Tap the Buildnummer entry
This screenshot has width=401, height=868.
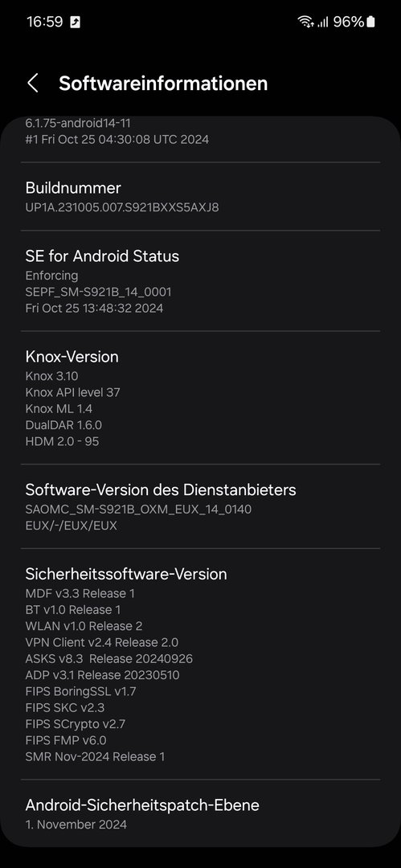pyautogui.click(x=201, y=197)
